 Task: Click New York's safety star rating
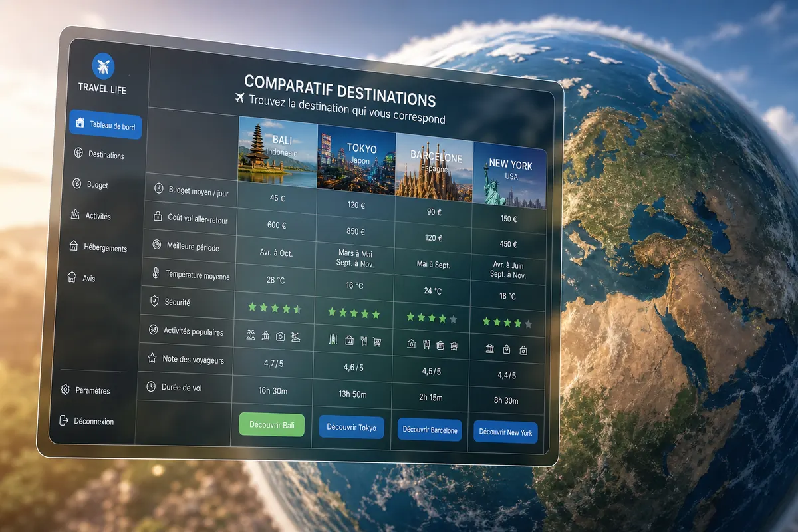click(507, 323)
